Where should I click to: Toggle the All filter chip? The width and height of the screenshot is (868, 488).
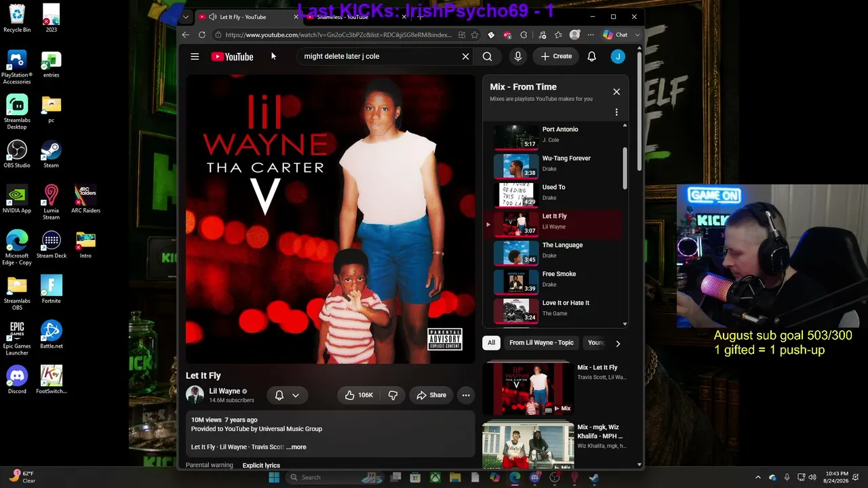[492, 343]
